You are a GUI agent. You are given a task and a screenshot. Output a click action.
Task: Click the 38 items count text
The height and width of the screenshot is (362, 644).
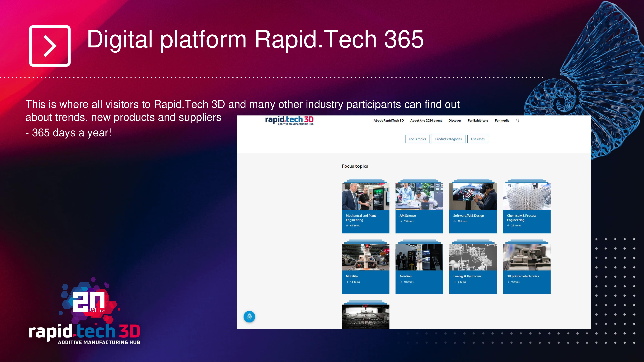pos(462,221)
